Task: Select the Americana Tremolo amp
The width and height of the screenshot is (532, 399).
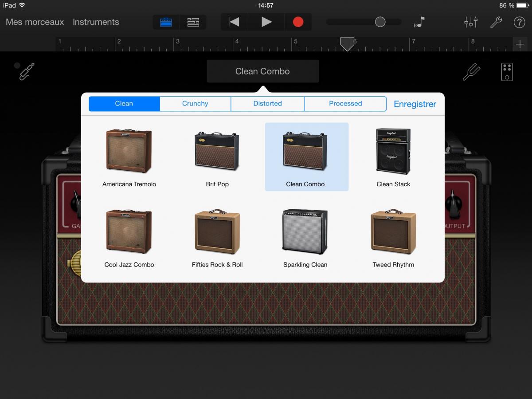Action: point(129,158)
